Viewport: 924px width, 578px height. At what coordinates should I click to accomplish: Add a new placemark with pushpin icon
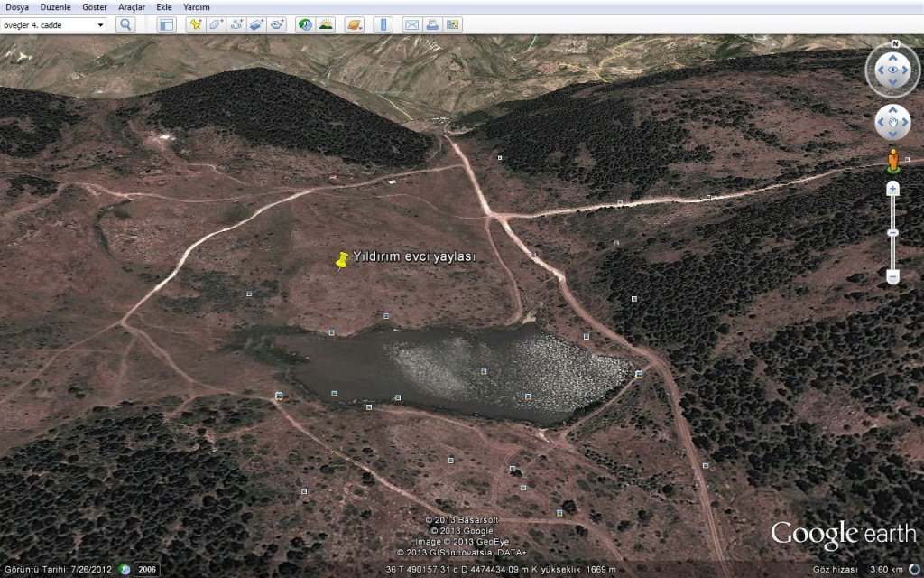pos(195,24)
